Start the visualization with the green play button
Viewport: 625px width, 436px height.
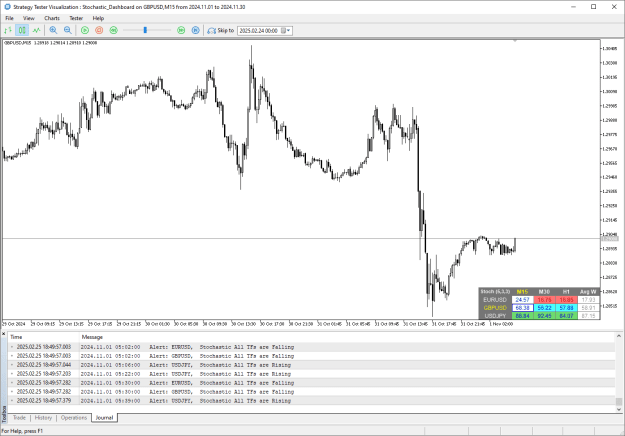tap(85, 30)
